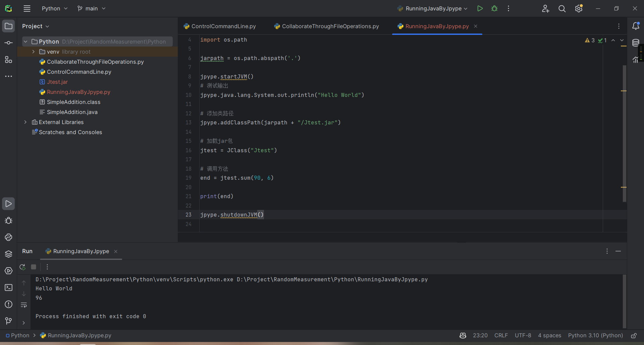Open Python 3.10 interpreter selector
644x345 pixels.
(595, 336)
